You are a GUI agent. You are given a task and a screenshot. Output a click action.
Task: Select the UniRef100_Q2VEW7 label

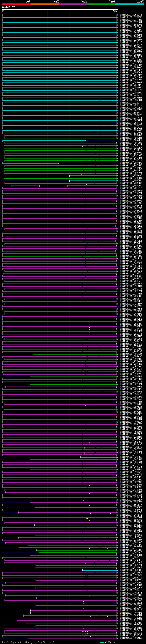(131, 40)
